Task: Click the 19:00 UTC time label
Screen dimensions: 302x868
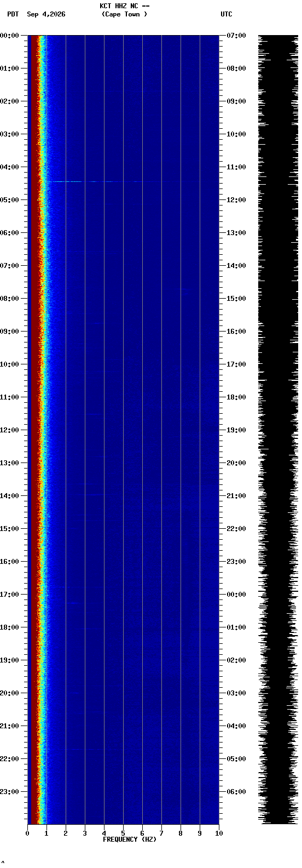Action: pos(236,430)
